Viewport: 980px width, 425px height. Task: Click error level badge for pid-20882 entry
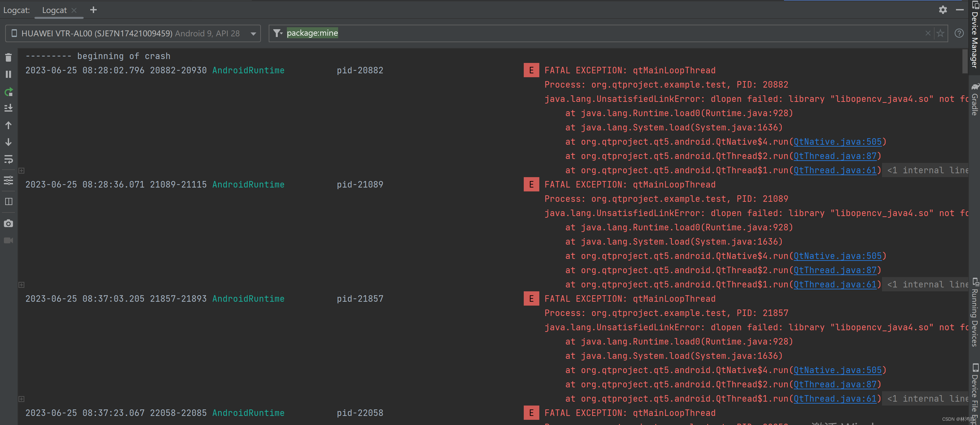531,70
